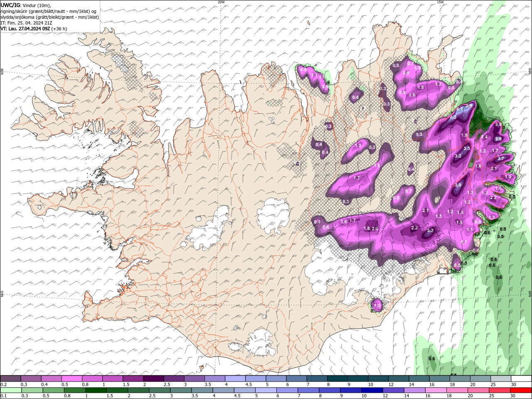Click the 'slydda/snjókoma' legend description line

(49, 17)
